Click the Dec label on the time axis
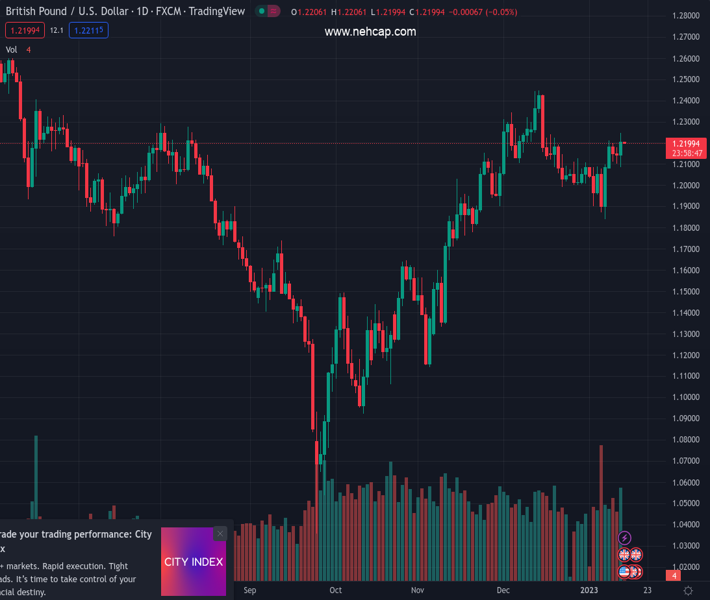710x600 pixels. coord(503,591)
